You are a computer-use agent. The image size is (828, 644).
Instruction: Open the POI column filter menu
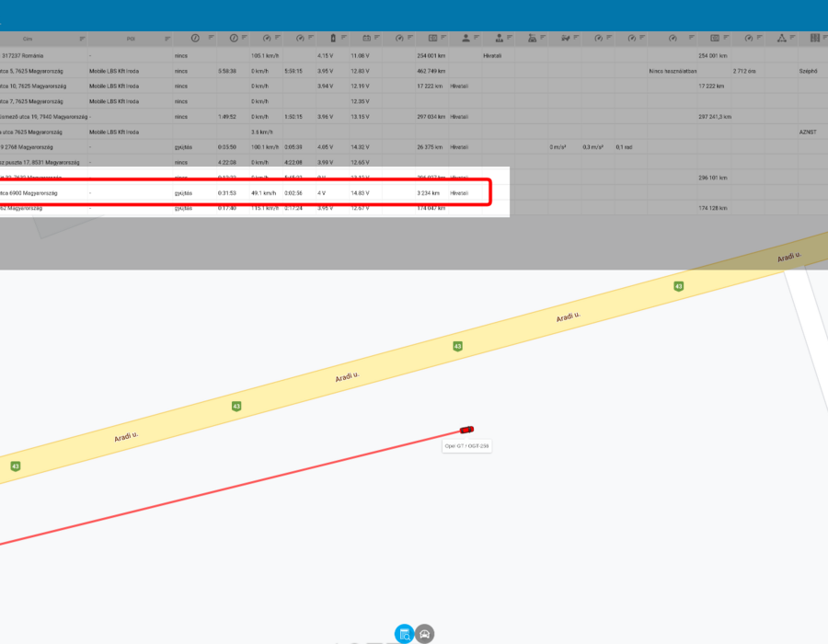[167, 39]
